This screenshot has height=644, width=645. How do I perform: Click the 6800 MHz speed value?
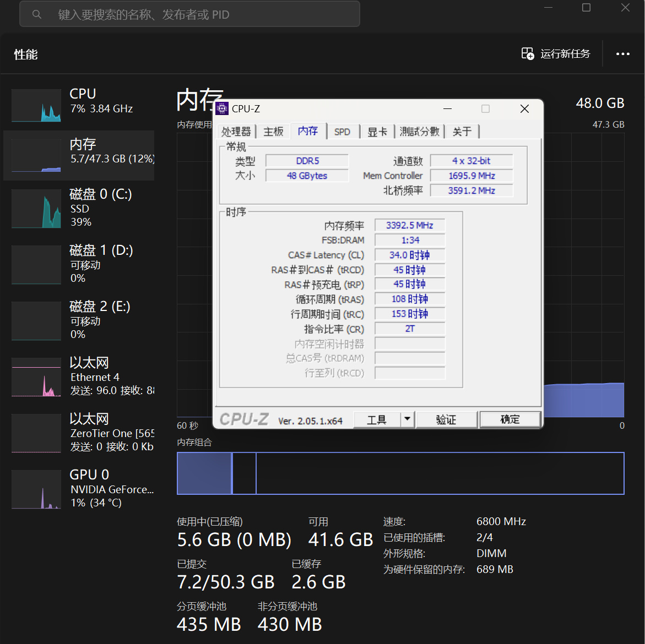coord(501,521)
